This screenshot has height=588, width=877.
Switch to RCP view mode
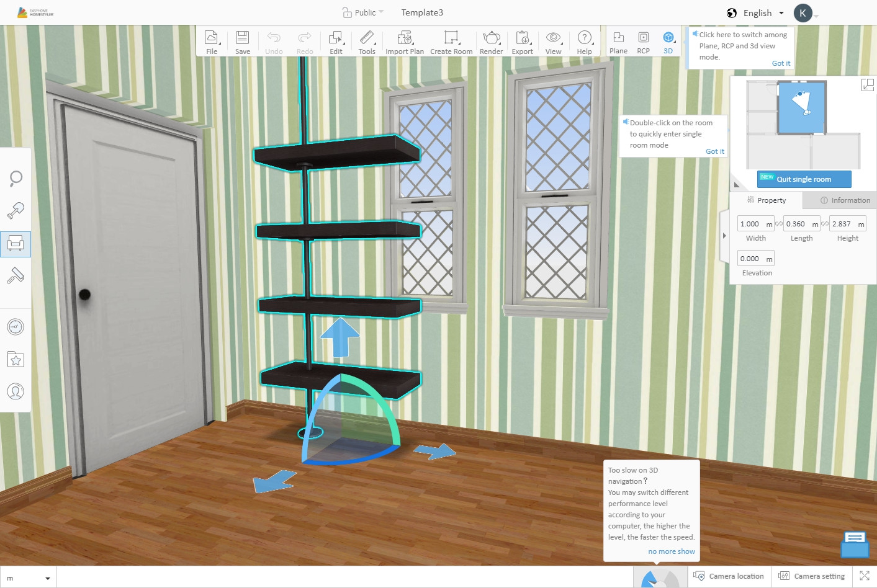click(x=644, y=42)
